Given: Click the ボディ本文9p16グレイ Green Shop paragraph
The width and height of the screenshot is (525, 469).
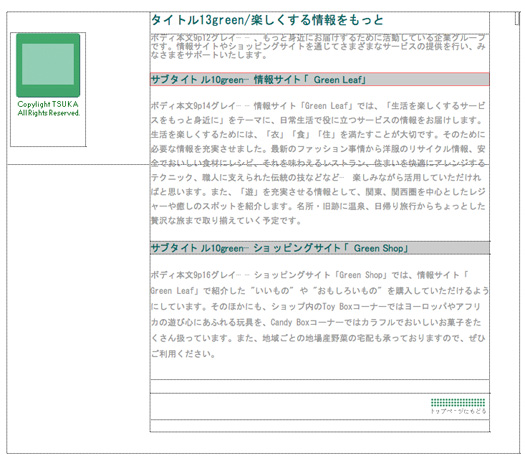Looking at the screenshot, I should click(319, 314).
